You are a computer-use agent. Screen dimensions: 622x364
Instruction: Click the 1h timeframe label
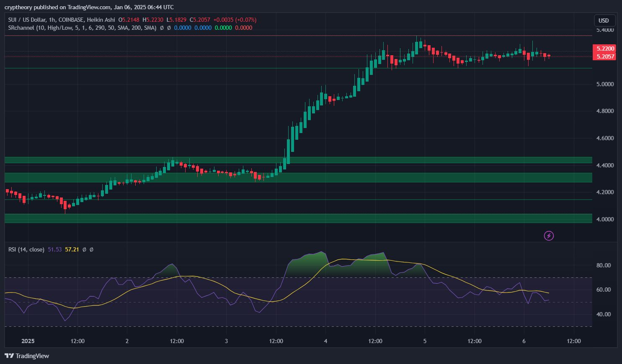coord(52,20)
